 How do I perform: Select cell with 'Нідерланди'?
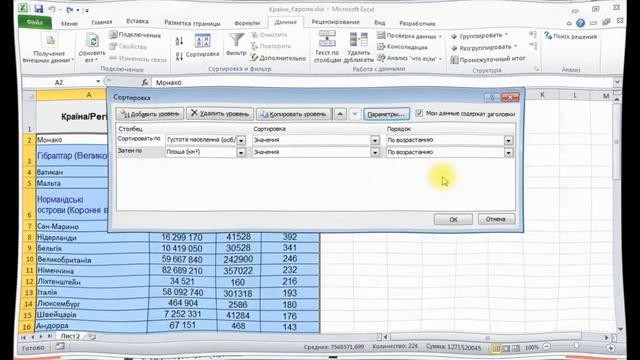click(x=92, y=237)
